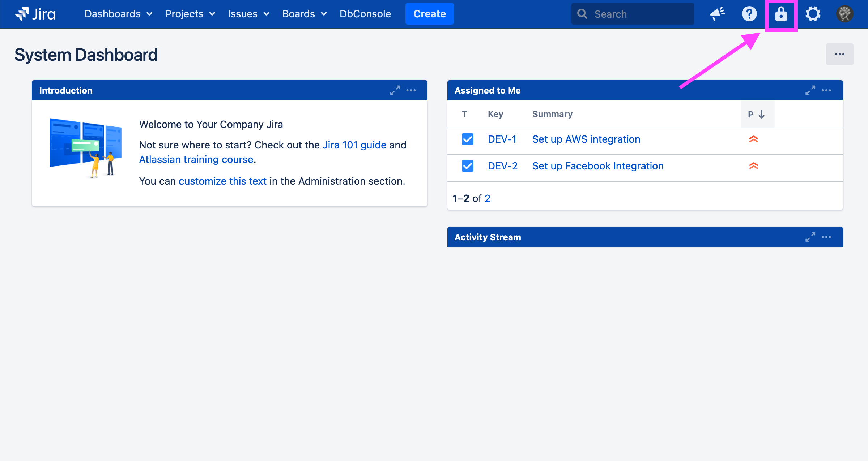Open the Issues menu
Screen dimensions: 868x461
tap(248, 14)
